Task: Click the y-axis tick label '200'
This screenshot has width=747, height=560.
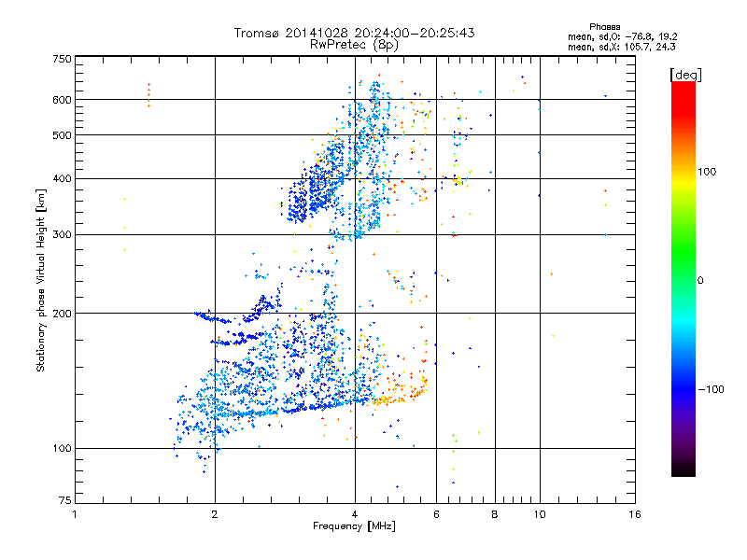Action: [x=62, y=314]
